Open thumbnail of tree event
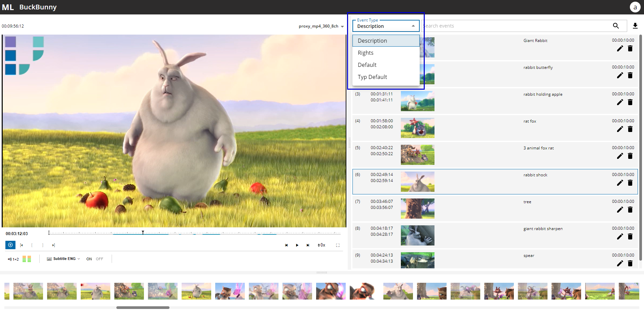This screenshot has height=313, width=644. pyautogui.click(x=418, y=209)
